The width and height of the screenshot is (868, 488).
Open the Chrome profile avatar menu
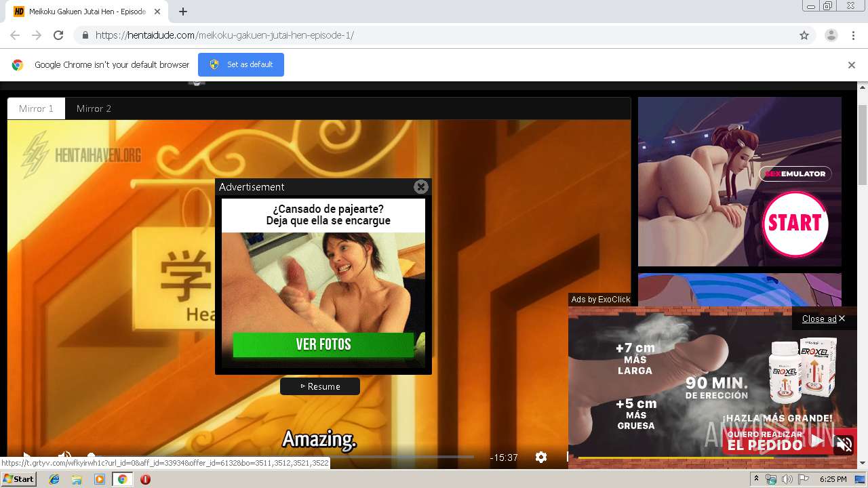point(831,35)
